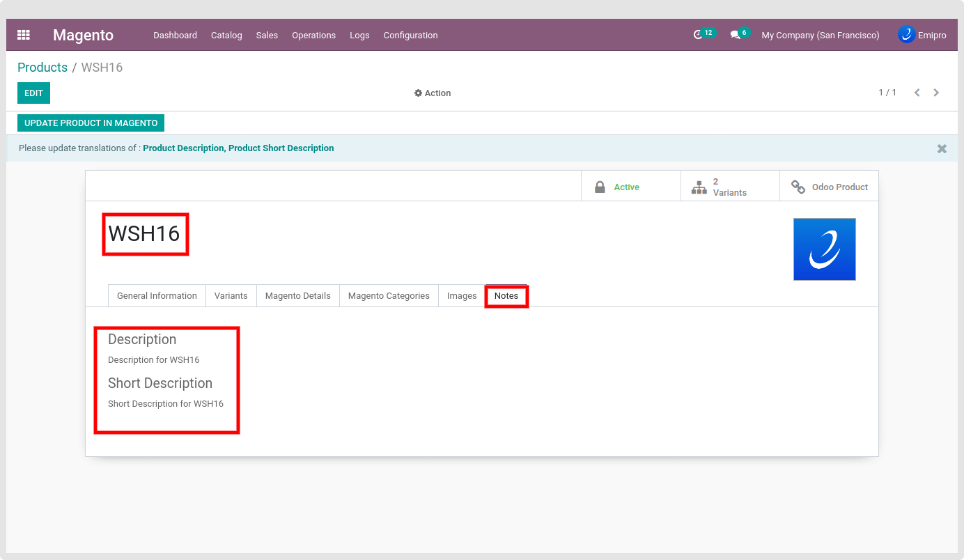Screen dimensions: 964x560
Task: Open the Configuration menu
Action: (410, 35)
